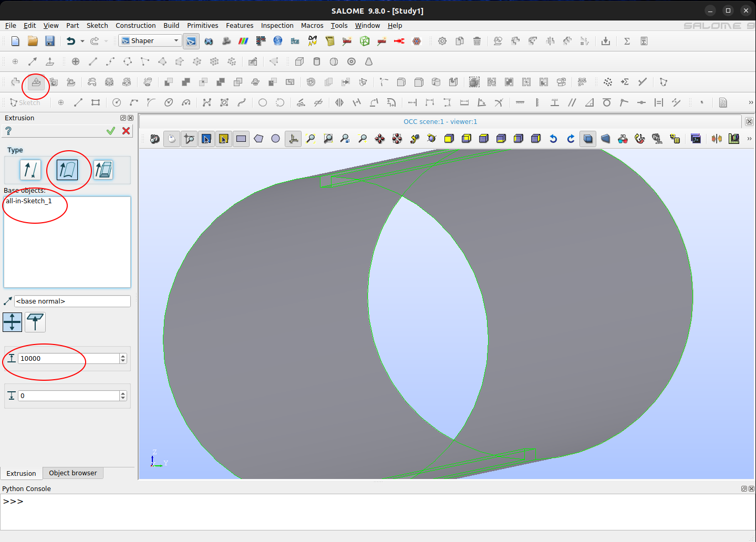Open the Build menu
The width and height of the screenshot is (756, 542).
coord(171,25)
